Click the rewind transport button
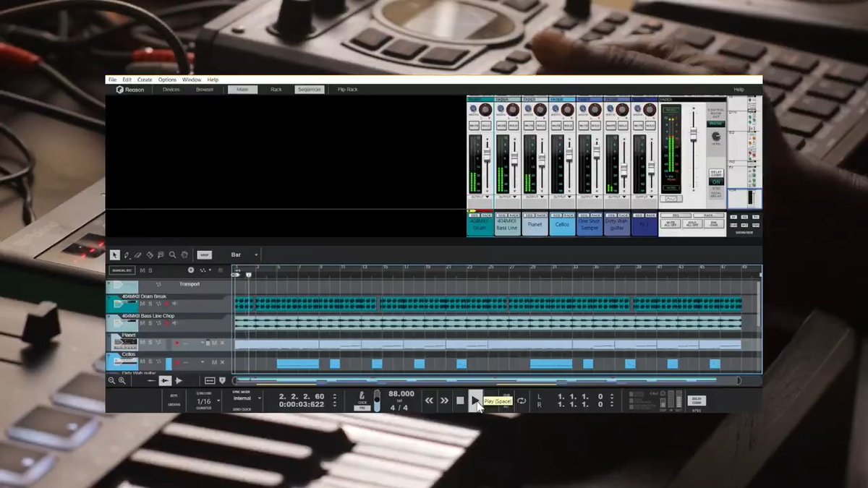868x488 pixels. (429, 400)
